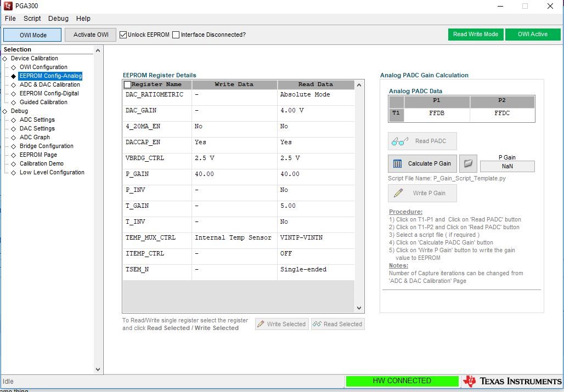The width and height of the screenshot is (564, 392).
Task: Click the Selection panel scroll-up arrow
Action: click(x=98, y=50)
